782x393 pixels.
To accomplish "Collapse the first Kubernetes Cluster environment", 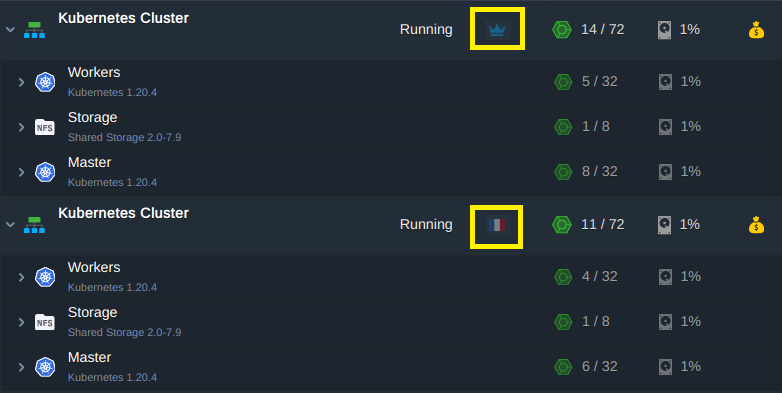I will coord(10,30).
